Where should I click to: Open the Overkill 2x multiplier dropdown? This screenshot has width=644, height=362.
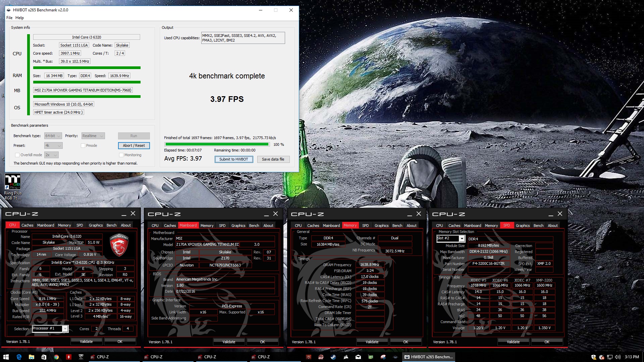click(x=51, y=155)
